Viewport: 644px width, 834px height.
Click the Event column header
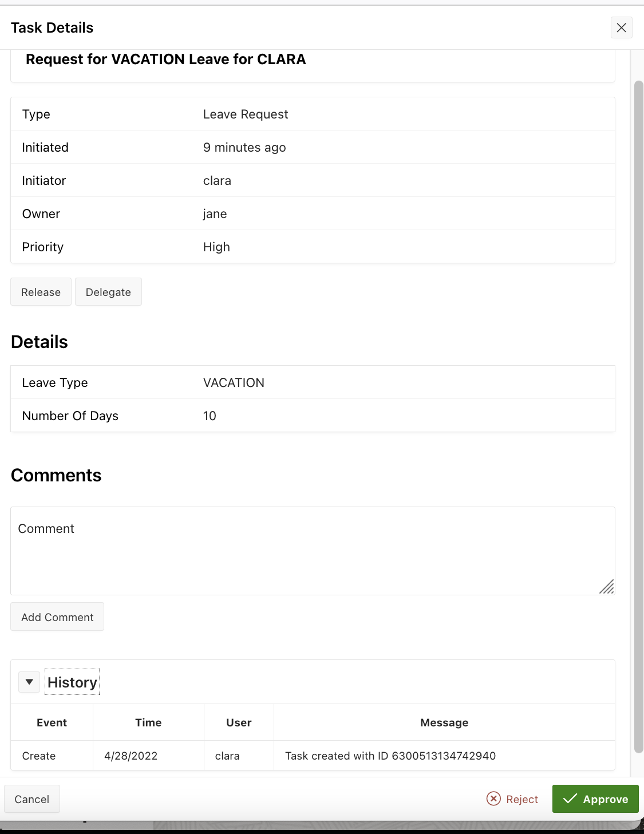pos(52,722)
